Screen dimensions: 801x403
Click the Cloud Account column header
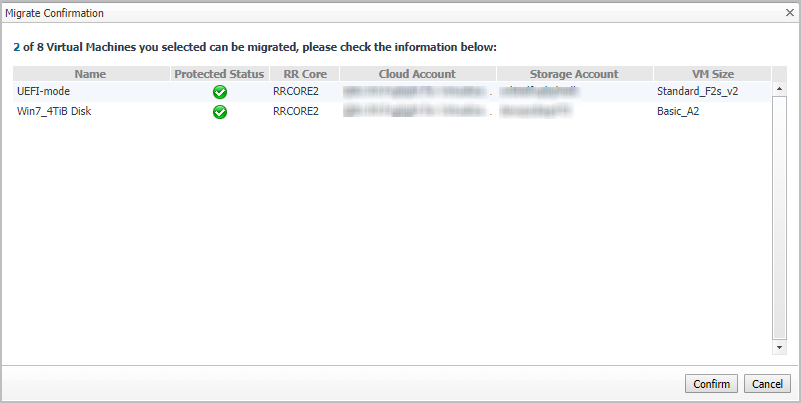(x=417, y=74)
